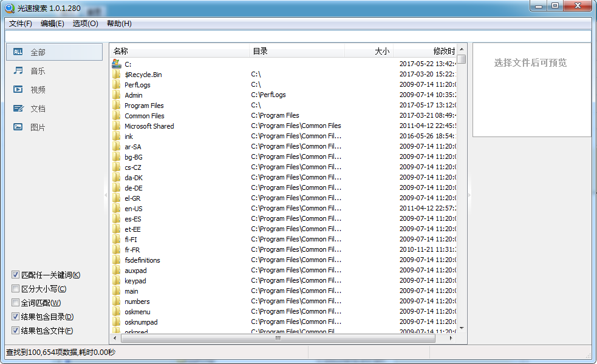This screenshot has width=597, height=364.
Task: Click the application icon in title bar
Action: pos(10,8)
